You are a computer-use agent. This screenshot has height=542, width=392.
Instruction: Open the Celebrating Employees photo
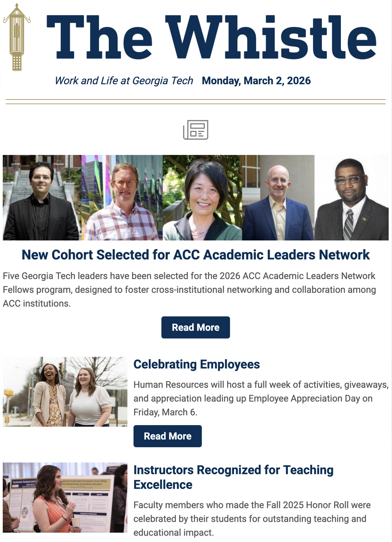(x=65, y=392)
